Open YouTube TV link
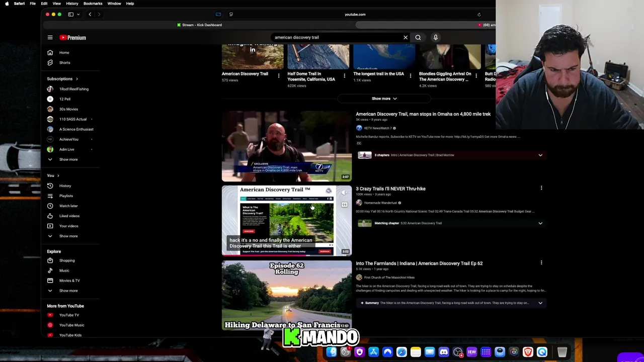 point(69,315)
